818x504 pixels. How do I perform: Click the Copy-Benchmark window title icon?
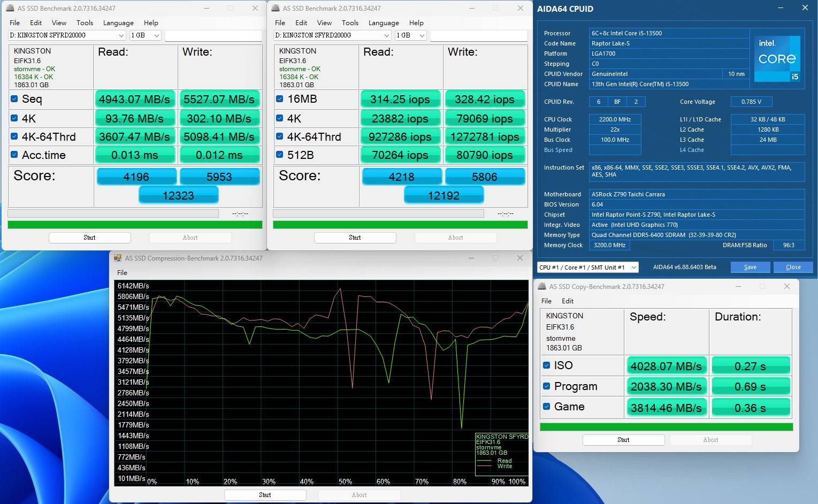(x=542, y=286)
